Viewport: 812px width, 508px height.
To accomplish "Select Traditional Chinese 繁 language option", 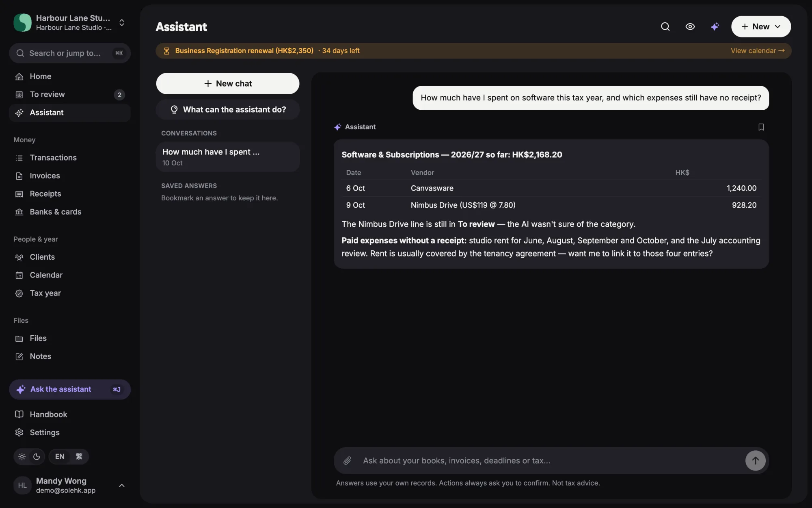I will tap(79, 456).
